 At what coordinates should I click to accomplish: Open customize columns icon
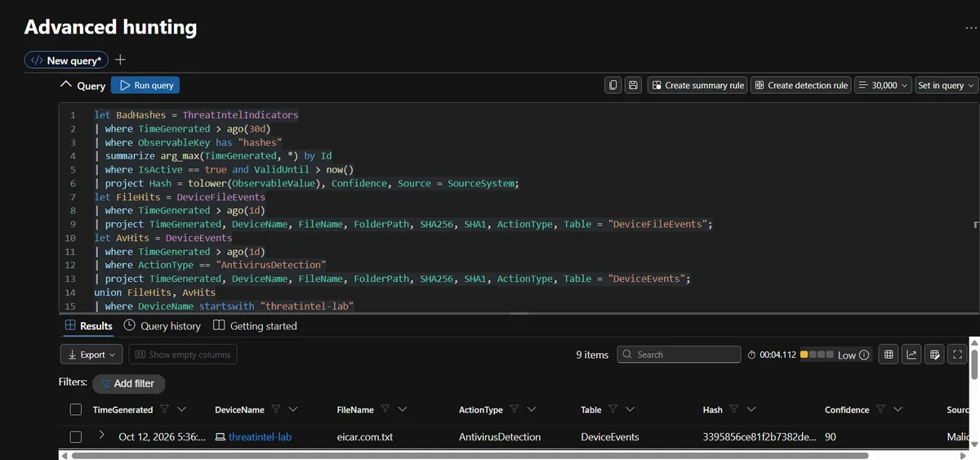(936, 355)
